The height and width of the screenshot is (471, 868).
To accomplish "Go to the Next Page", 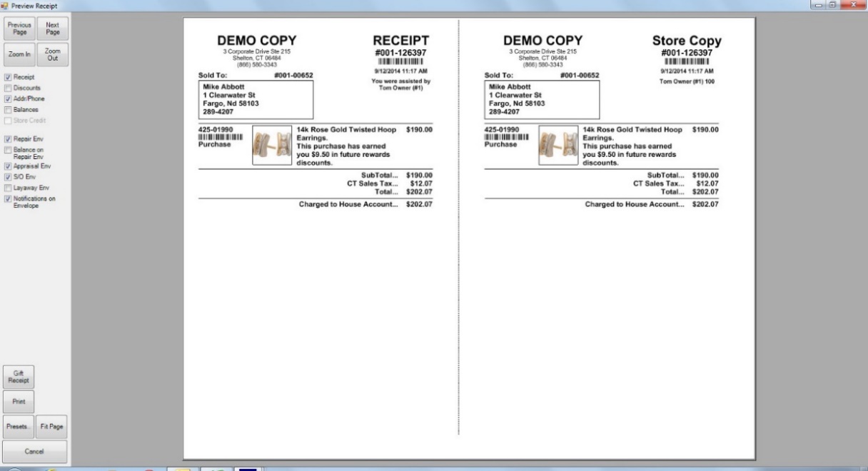I will pyautogui.click(x=52, y=29).
